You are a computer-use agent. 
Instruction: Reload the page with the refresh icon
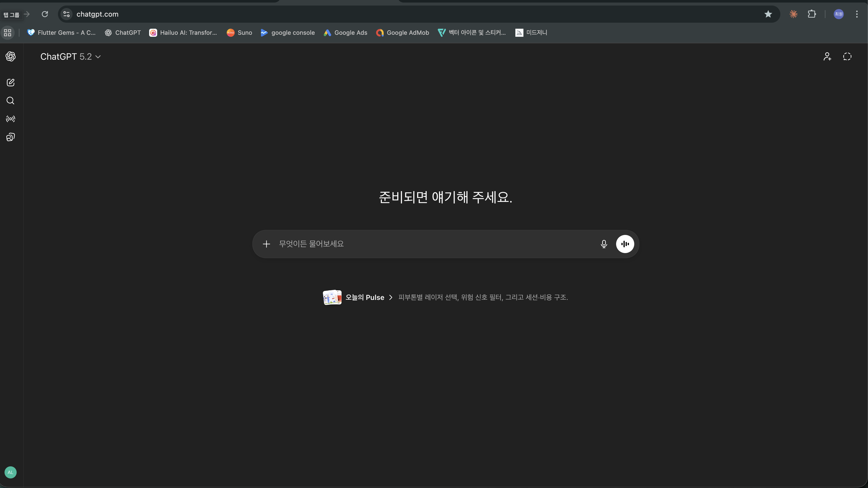[x=45, y=14]
